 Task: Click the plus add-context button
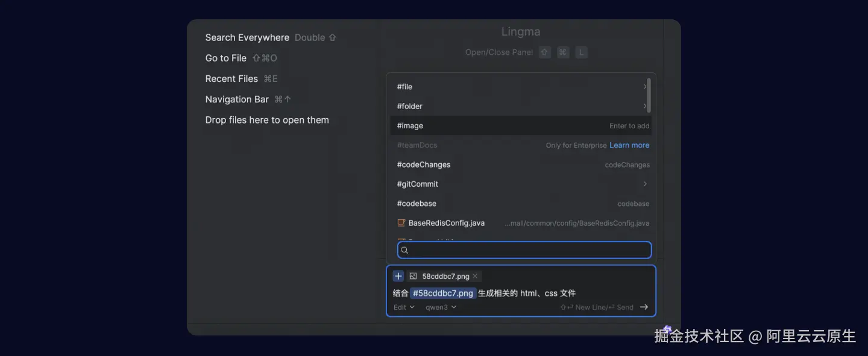click(x=398, y=276)
